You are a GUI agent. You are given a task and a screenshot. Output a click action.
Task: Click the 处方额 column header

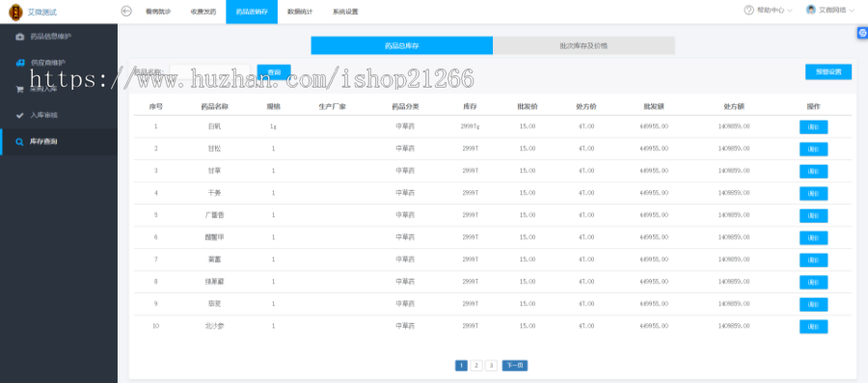[x=734, y=106]
